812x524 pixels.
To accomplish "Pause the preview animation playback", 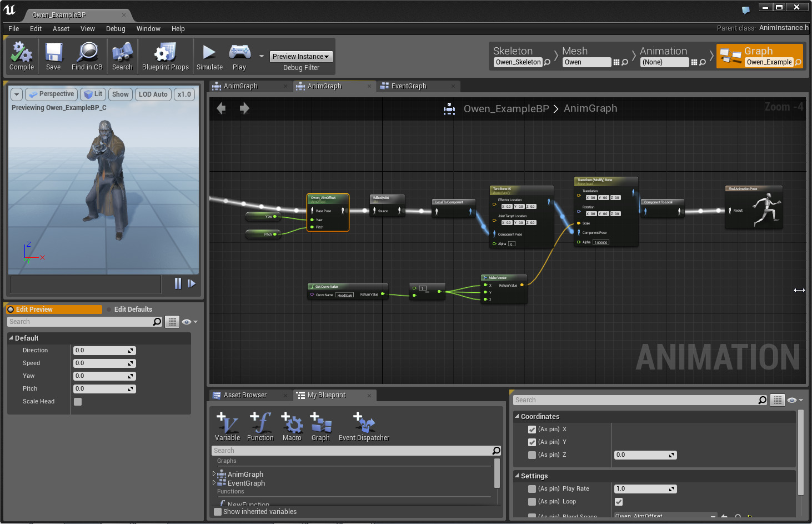I will click(x=178, y=283).
